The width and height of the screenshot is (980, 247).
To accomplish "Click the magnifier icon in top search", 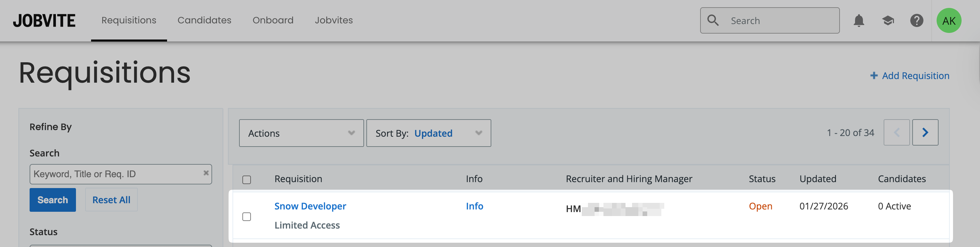I will (713, 20).
